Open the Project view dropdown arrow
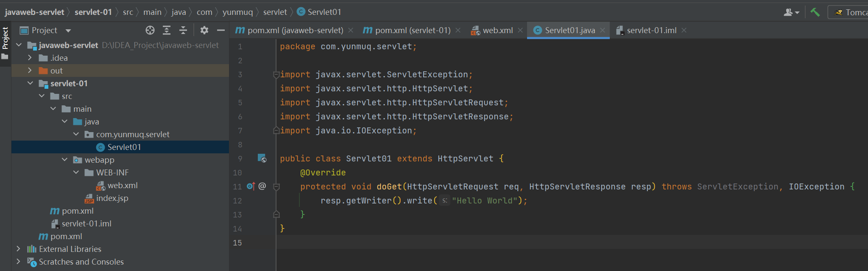Viewport: 868px width, 271px height. [68, 31]
